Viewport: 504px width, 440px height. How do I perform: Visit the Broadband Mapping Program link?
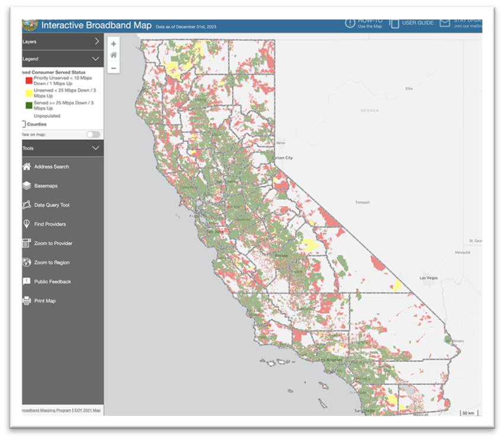46,410
